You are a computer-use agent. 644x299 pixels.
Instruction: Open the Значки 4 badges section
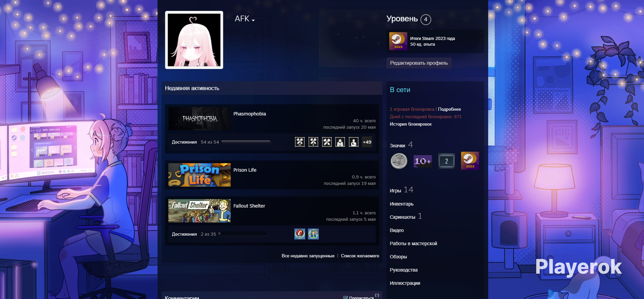coord(401,145)
